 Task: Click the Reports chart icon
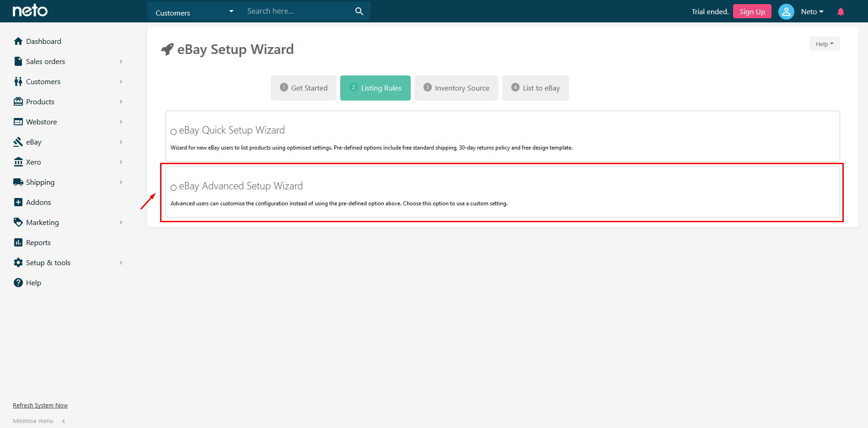point(18,242)
